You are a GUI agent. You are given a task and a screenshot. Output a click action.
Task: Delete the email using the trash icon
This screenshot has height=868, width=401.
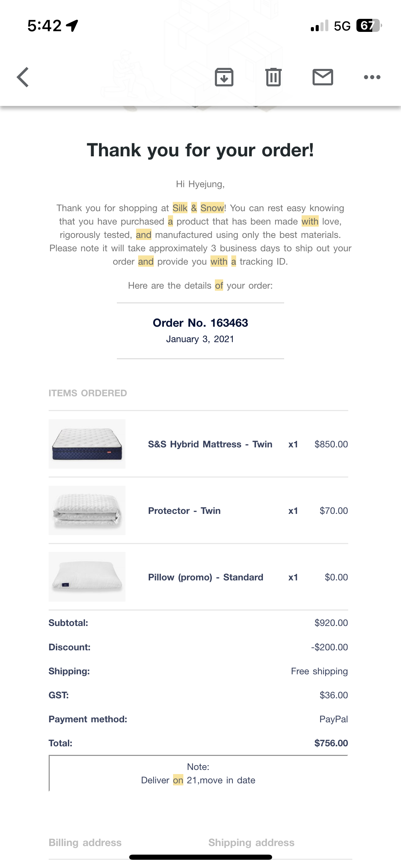(274, 77)
